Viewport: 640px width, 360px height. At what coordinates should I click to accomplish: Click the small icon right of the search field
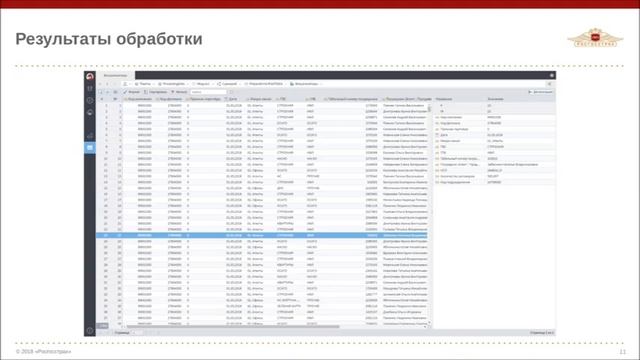point(231,92)
